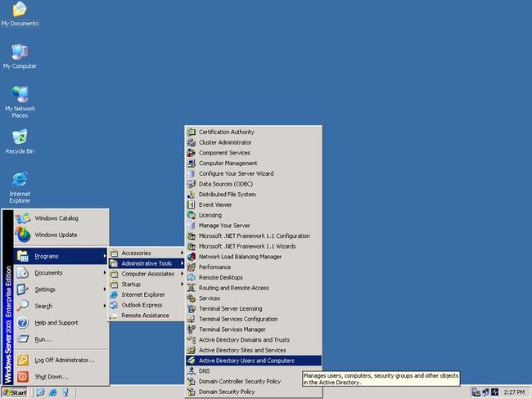Choose Log Off Administrator...

[61, 360]
